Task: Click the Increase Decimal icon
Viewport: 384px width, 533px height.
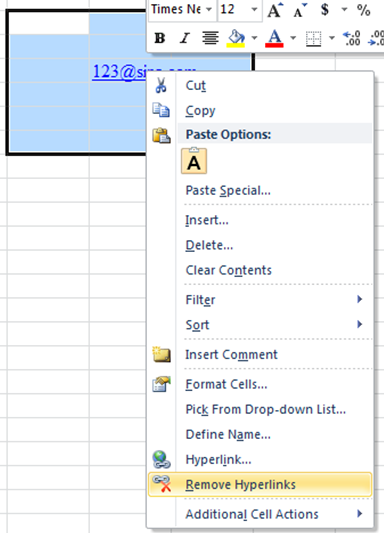Action: click(x=351, y=38)
